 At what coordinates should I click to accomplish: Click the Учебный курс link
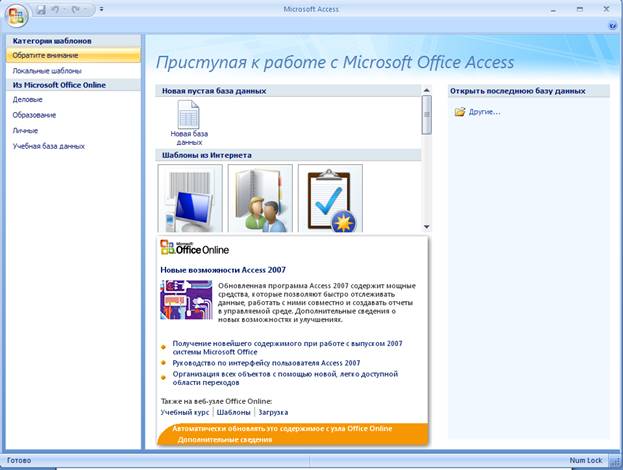click(x=185, y=412)
